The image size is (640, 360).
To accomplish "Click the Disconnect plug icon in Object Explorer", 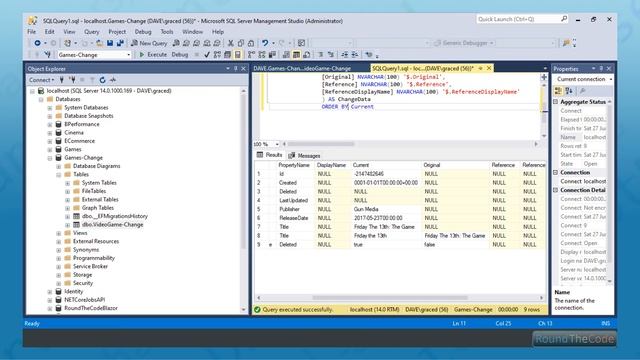I will coord(72,80).
